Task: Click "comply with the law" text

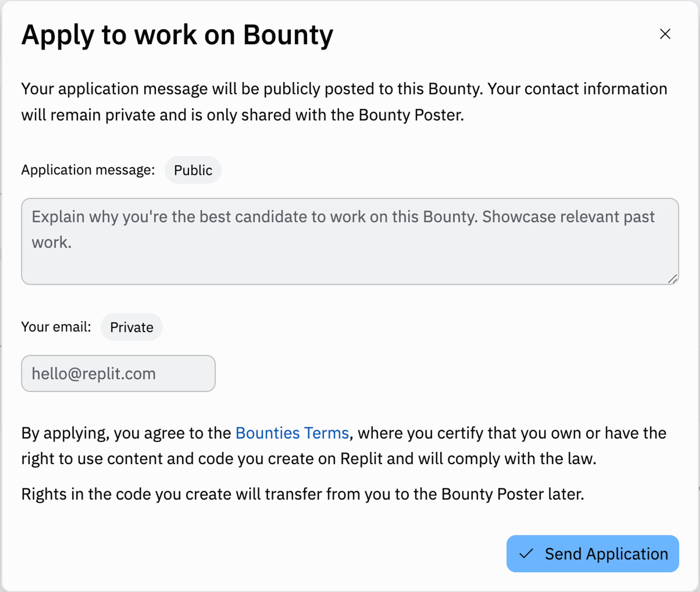Action: [522, 459]
